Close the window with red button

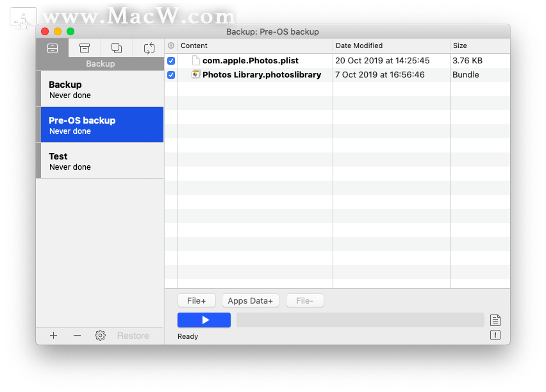coord(45,31)
